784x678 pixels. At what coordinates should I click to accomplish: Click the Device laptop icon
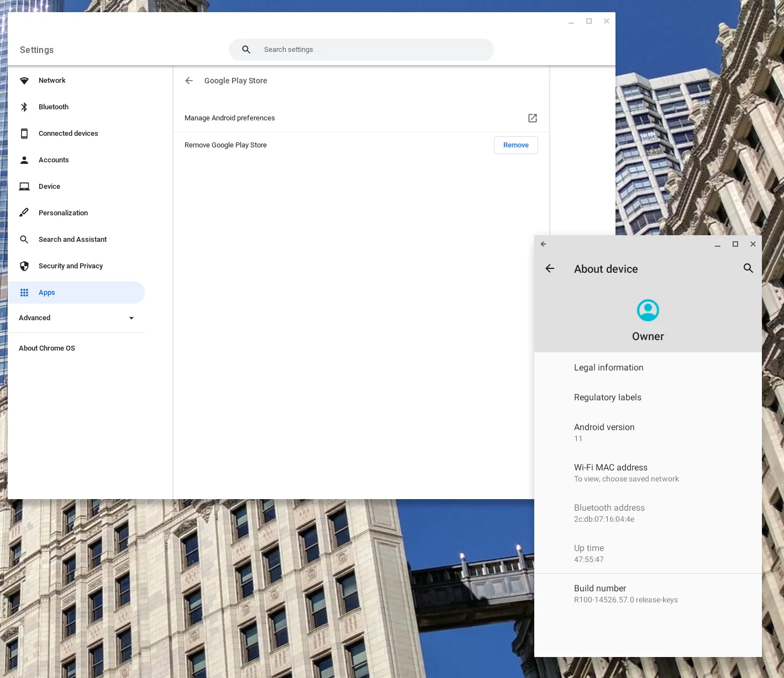pyautogui.click(x=24, y=187)
